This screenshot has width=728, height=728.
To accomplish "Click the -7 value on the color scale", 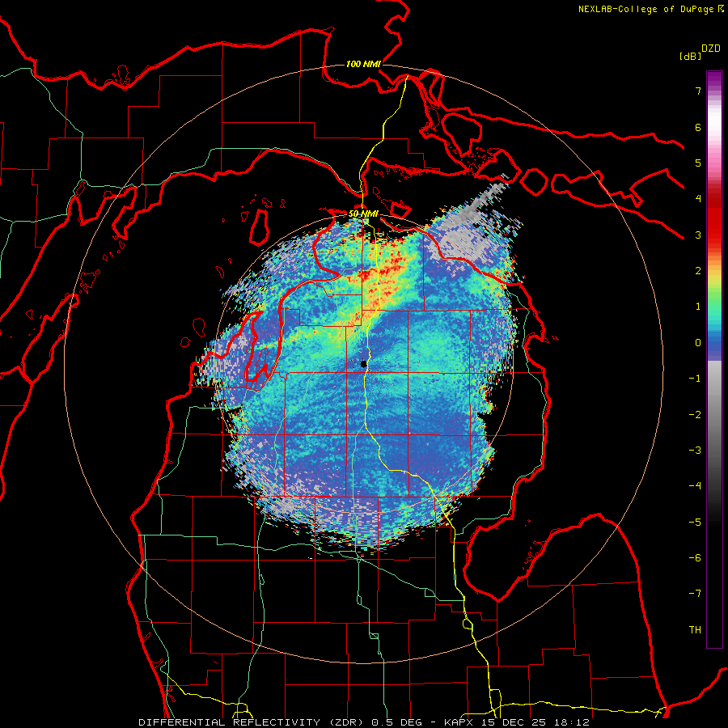I will point(695,594).
